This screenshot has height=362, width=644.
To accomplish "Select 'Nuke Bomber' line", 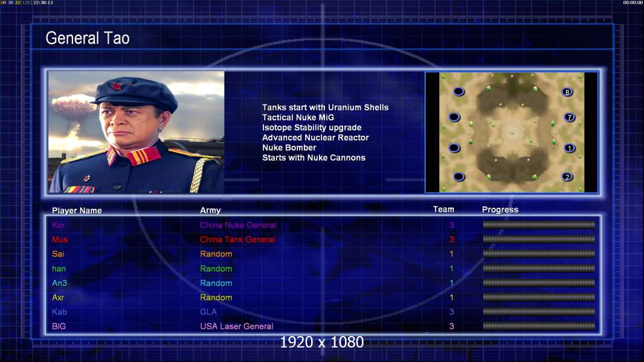I will (x=289, y=148).
